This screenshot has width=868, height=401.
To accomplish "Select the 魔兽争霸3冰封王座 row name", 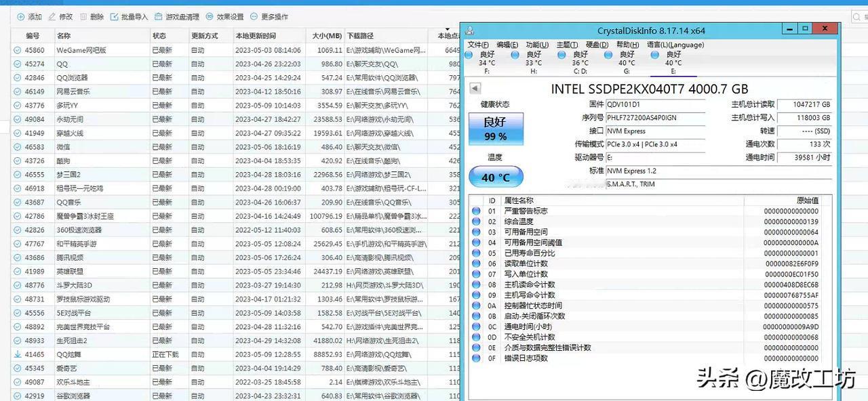I will coord(85,216).
